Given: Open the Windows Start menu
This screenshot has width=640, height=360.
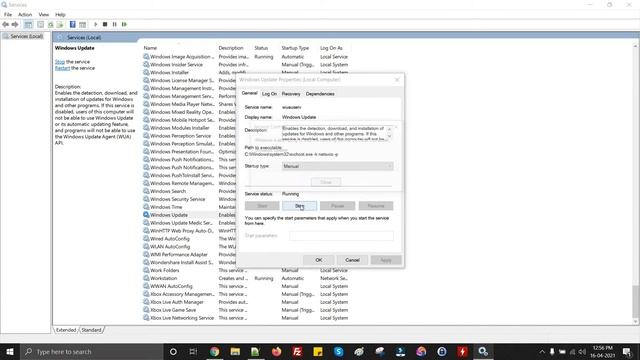Looking at the screenshot, I should tap(10, 351).
